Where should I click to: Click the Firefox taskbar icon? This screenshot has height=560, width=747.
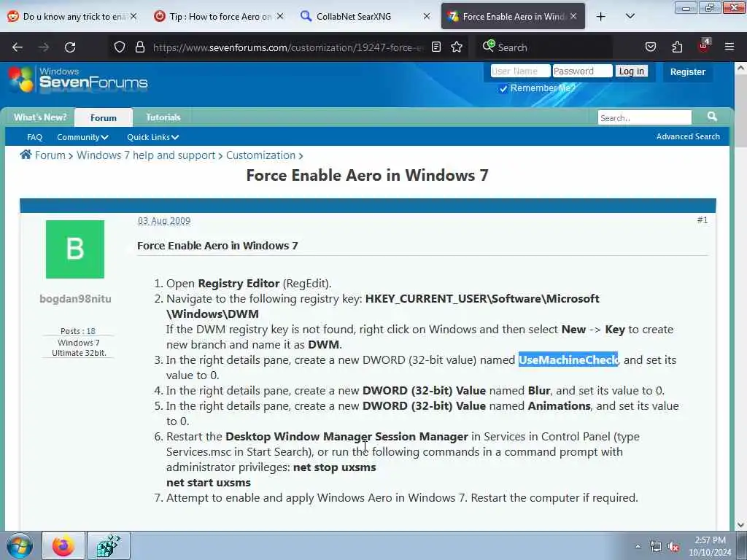(x=63, y=545)
